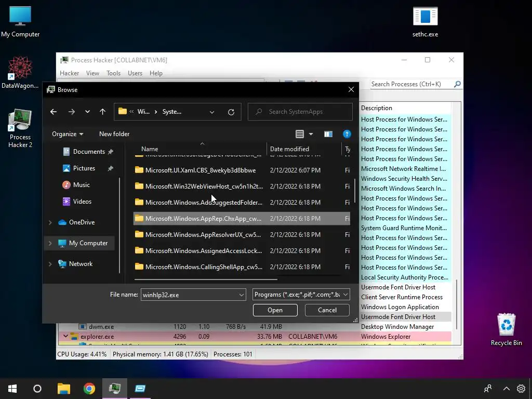The width and height of the screenshot is (532, 399).
Task: Open the Programs file type filter
Action: tap(301, 295)
